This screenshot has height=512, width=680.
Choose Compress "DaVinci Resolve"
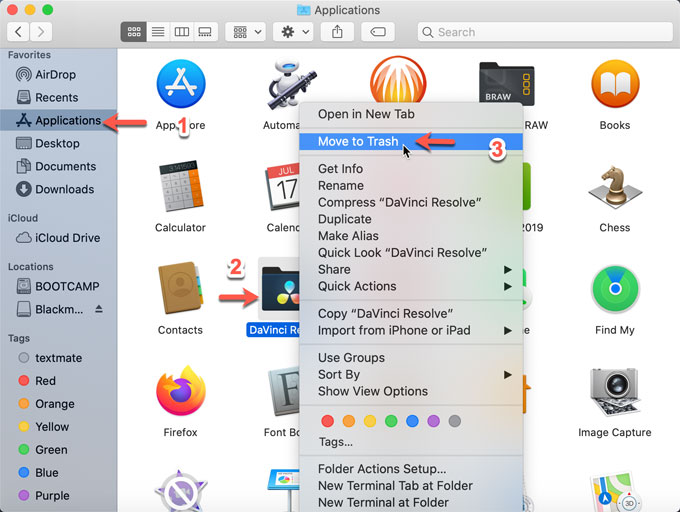(411, 203)
